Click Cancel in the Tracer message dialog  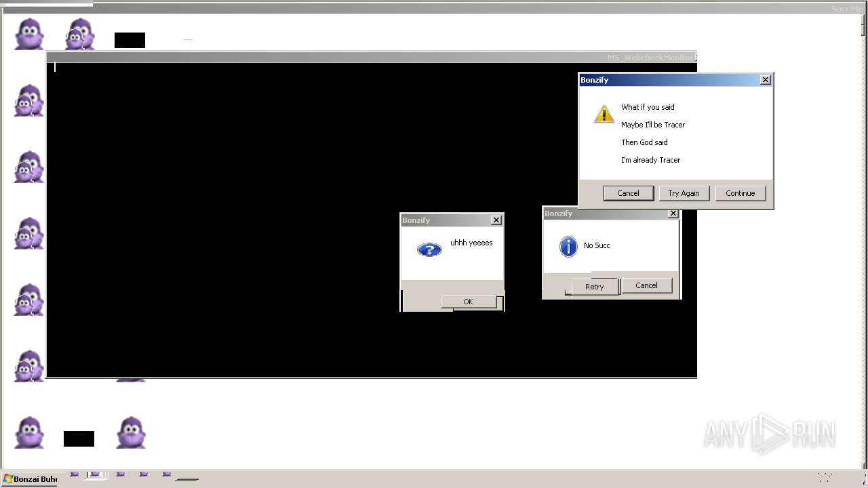[x=628, y=193]
